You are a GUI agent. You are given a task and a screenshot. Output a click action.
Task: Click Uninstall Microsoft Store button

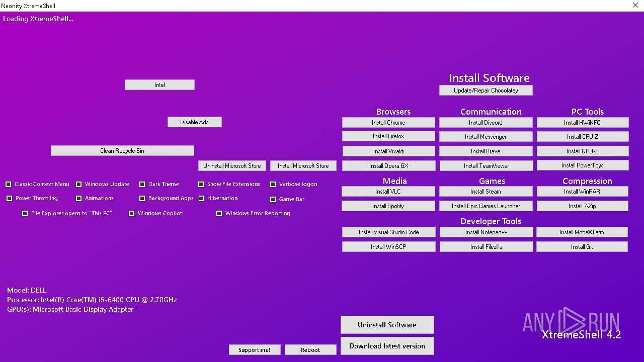point(232,166)
